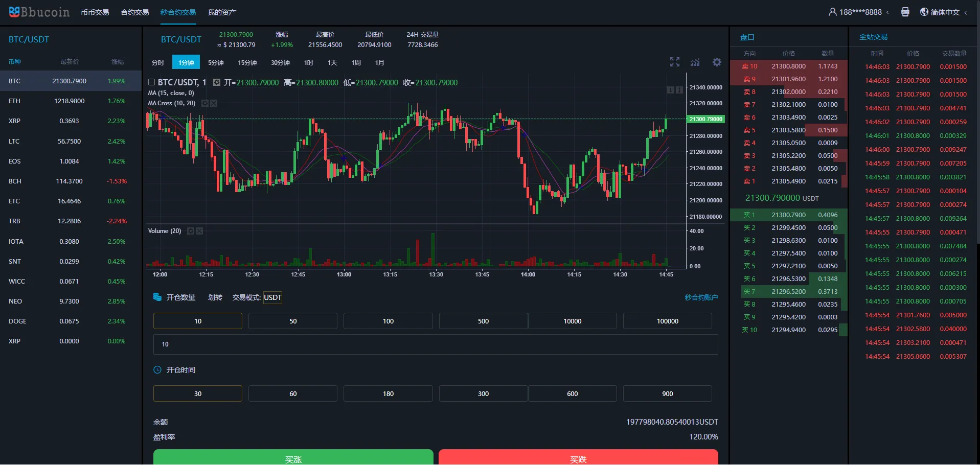Open the 划转 transfer link
Screen dimensions: 980x465
(215, 297)
